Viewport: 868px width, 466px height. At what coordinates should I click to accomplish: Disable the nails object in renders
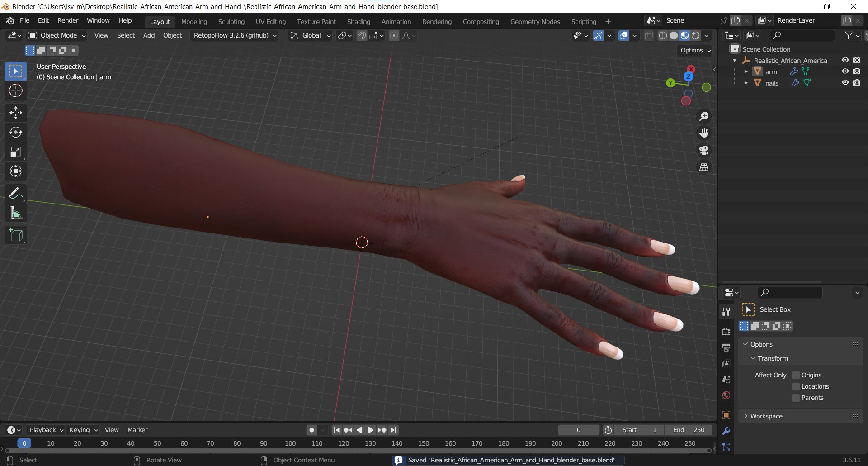tap(857, 83)
